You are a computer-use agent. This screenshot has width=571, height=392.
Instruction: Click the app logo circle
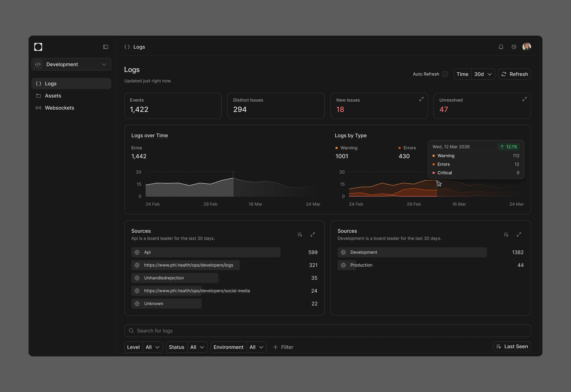coord(38,47)
